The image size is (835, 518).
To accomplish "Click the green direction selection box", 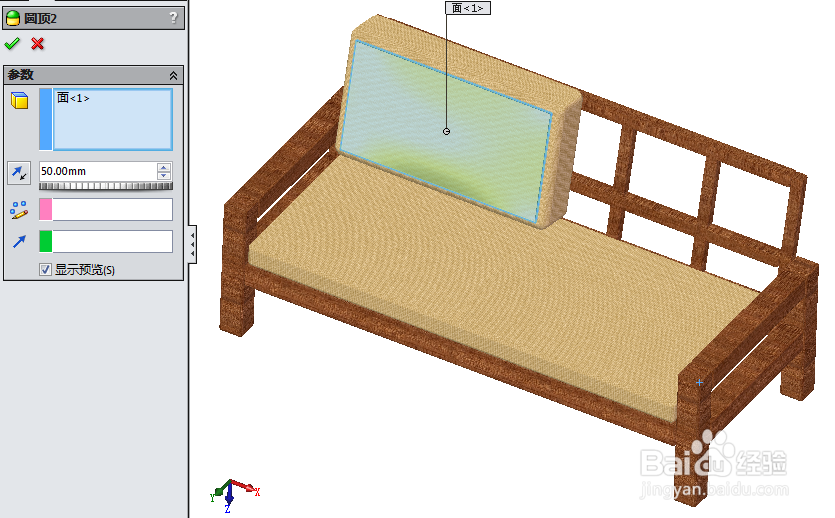I will coord(106,241).
